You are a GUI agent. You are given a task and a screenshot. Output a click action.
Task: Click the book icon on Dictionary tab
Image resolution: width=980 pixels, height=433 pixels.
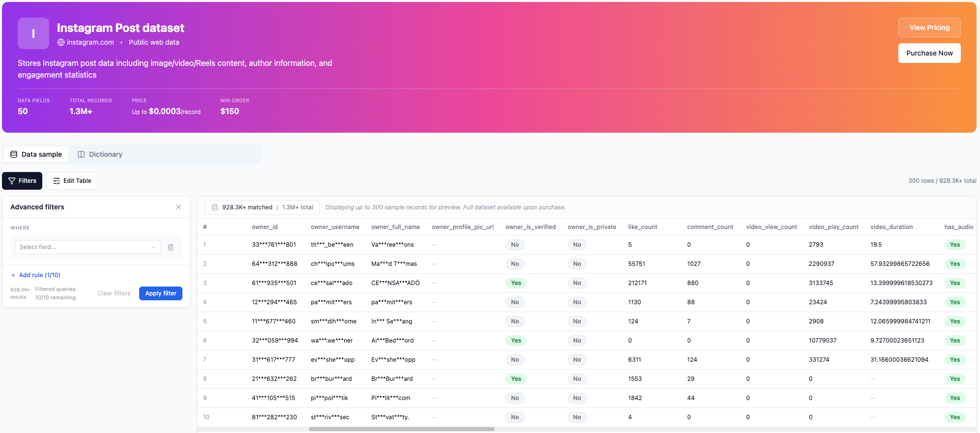(x=81, y=154)
